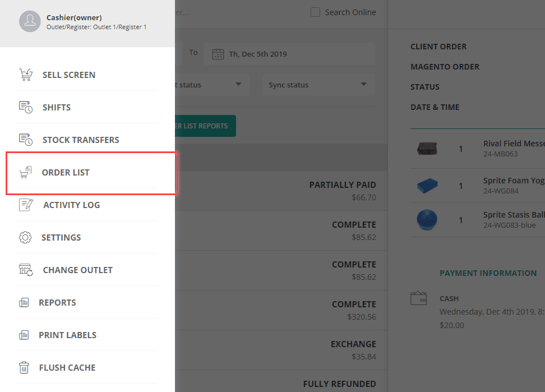Open Order List from the menu
The image size is (545, 392).
66,172
